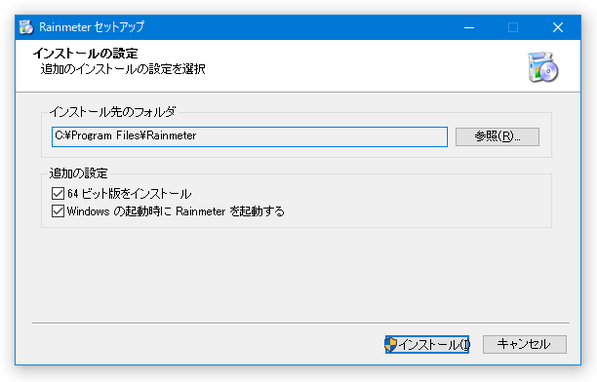Click the 参照(R)... browse button

click(x=497, y=136)
